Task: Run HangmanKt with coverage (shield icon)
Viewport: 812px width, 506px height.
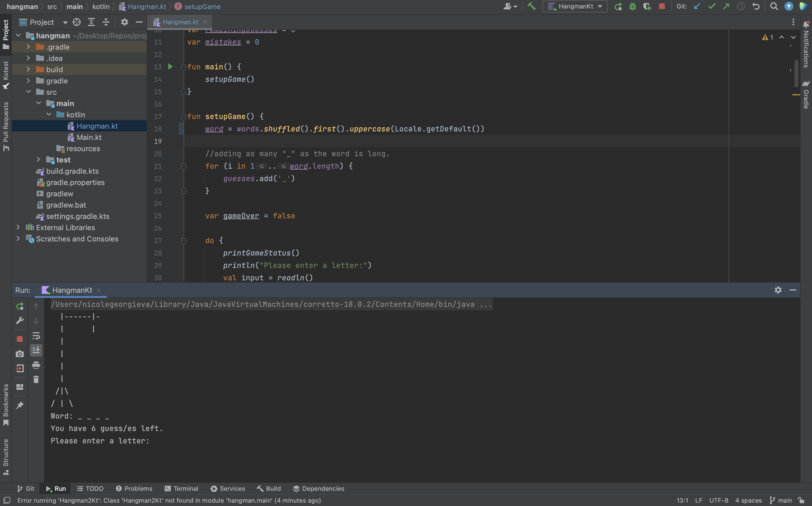Action: (x=647, y=6)
